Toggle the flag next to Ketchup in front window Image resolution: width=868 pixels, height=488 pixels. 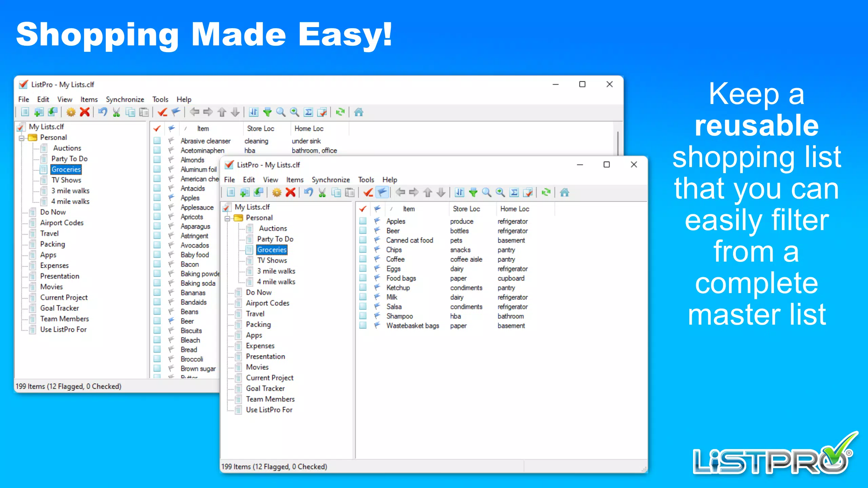coord(377,287)
